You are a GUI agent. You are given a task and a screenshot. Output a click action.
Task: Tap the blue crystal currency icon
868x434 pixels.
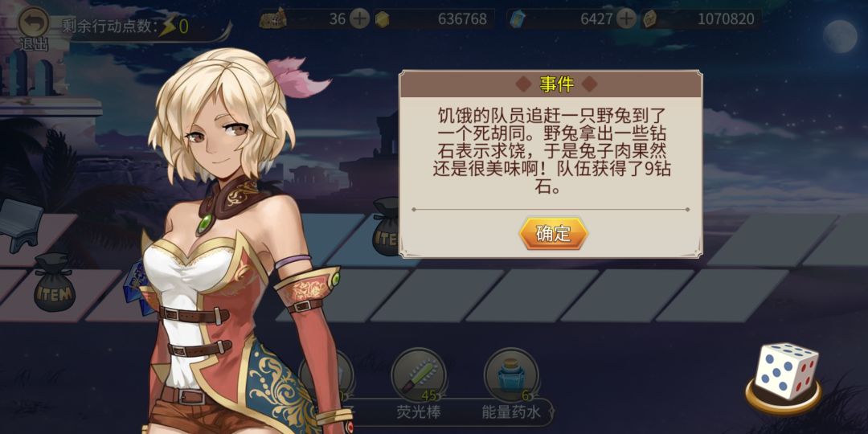coord(515,19)
